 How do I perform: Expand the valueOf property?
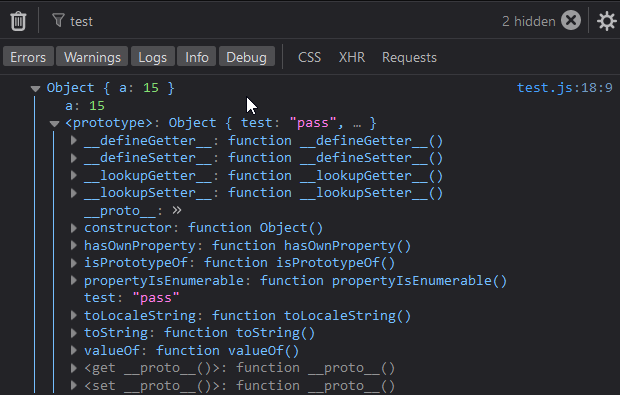(74, 350)
